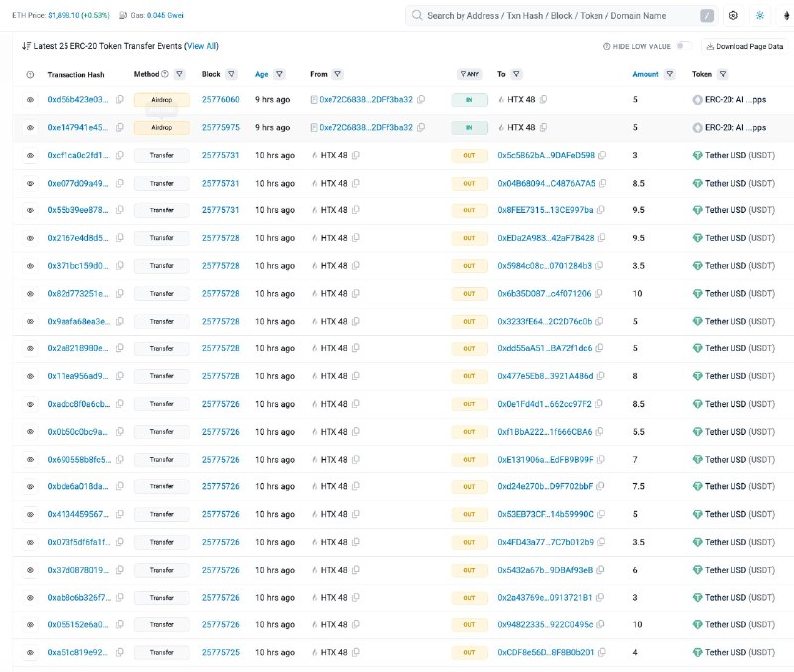Open ANY direction filter

click(x=469, y=74)
